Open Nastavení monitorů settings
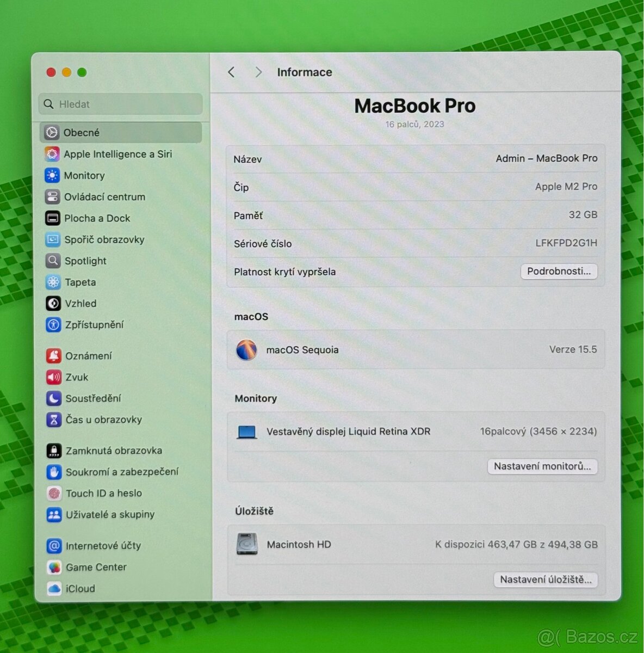The width and height of the screenshot is (644, 653). (x=542, y=466)
